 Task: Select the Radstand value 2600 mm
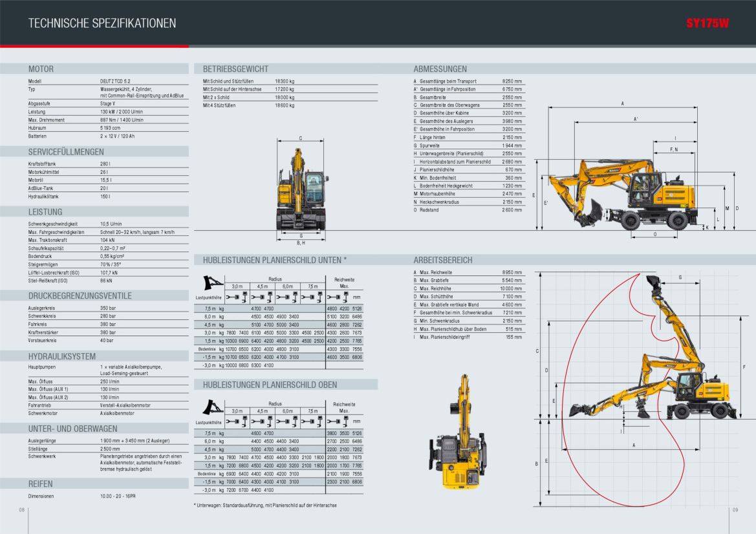tap(512, 210)
